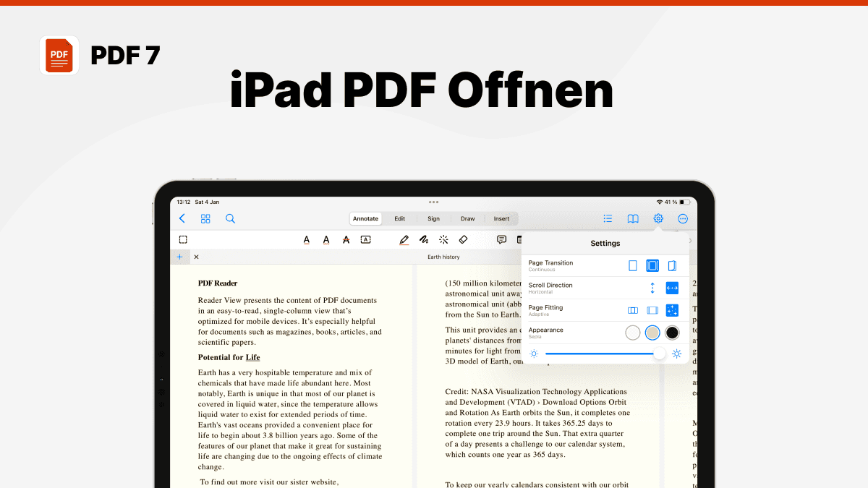
Task: Switch to the Draw tab
Action: click(468, 218)
